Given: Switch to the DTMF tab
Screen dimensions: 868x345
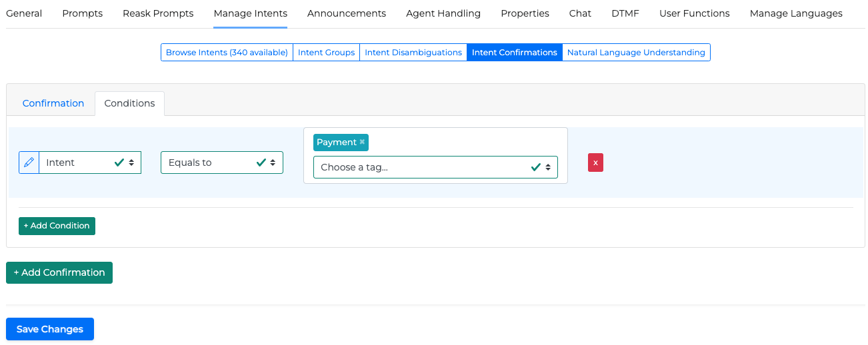Looking at the screenshot, I should (625, 13).
